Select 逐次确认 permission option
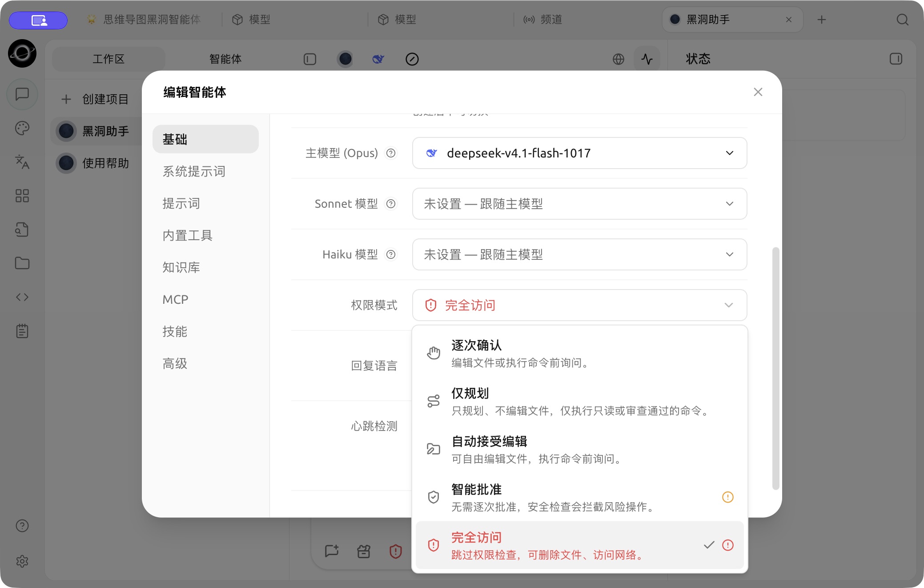The height and width of the screenshot is (588, 924). pos(580,353)
